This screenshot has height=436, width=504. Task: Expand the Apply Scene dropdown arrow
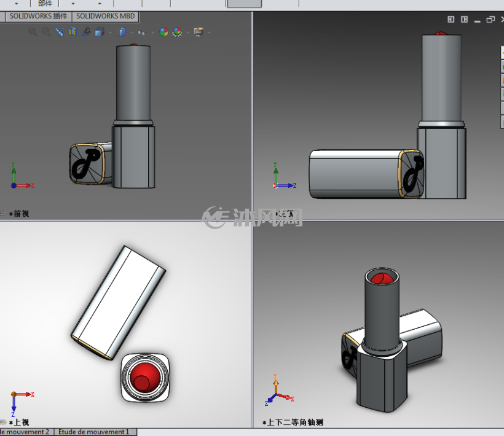(187, 33)
